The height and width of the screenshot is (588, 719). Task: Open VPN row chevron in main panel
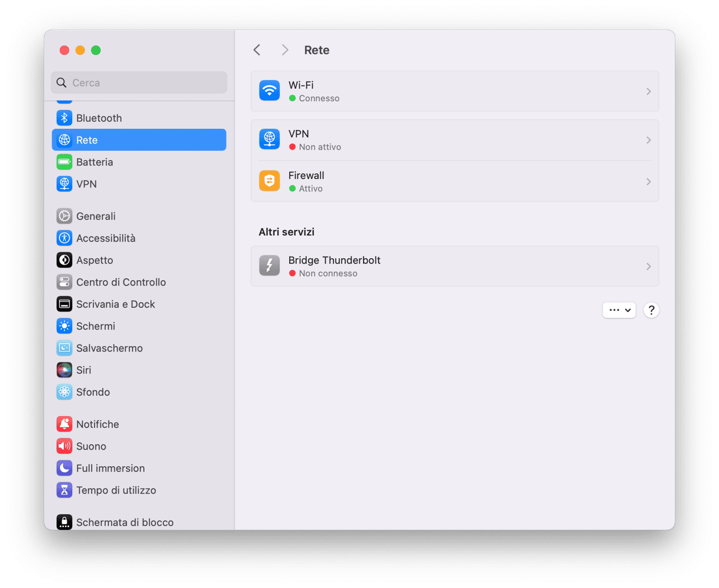coord(649,140)
